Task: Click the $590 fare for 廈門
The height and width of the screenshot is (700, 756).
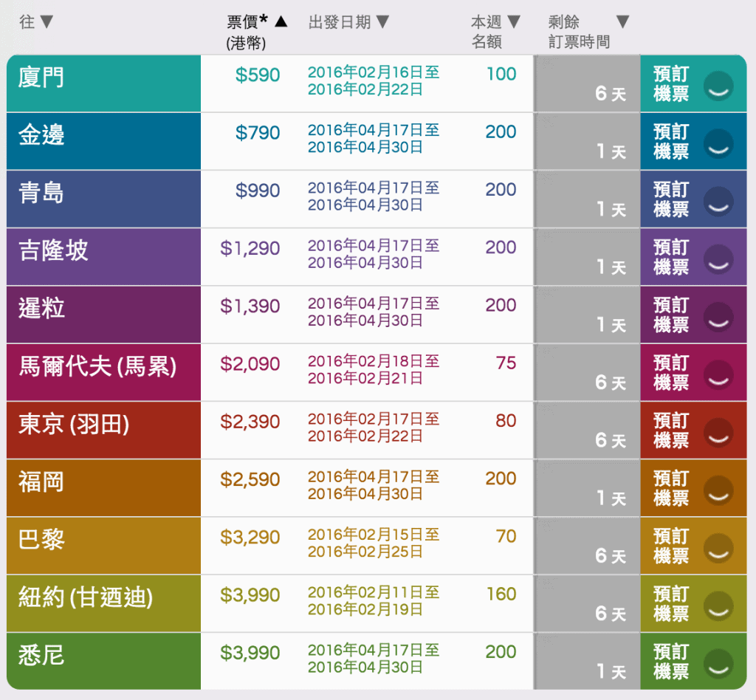Action: [258, 75]
